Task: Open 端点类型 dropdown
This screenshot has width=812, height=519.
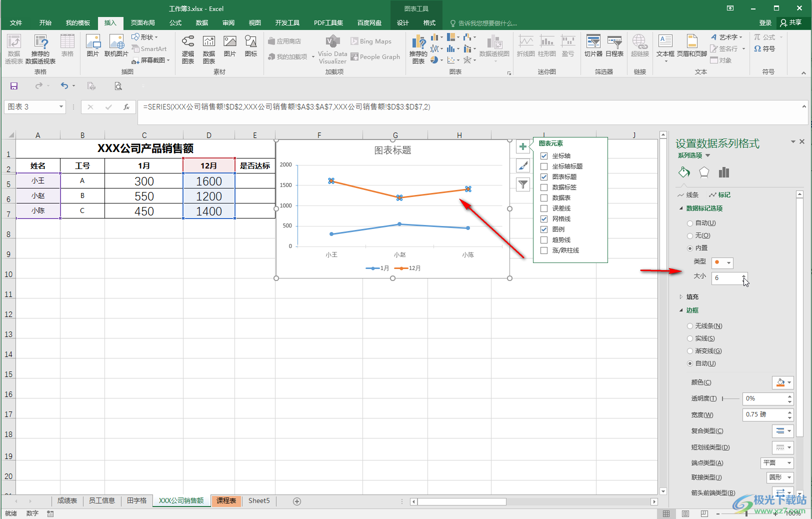Action: click(x=777, y=463)
